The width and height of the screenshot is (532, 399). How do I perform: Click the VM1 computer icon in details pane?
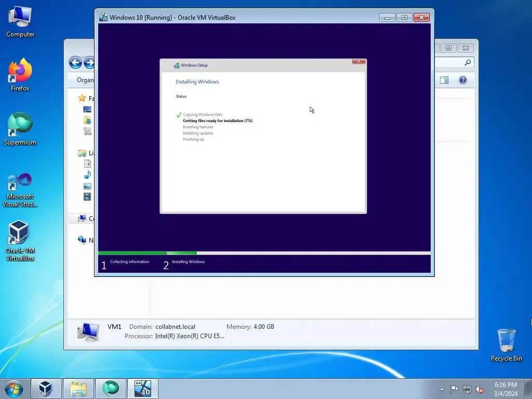pos(88,331)
